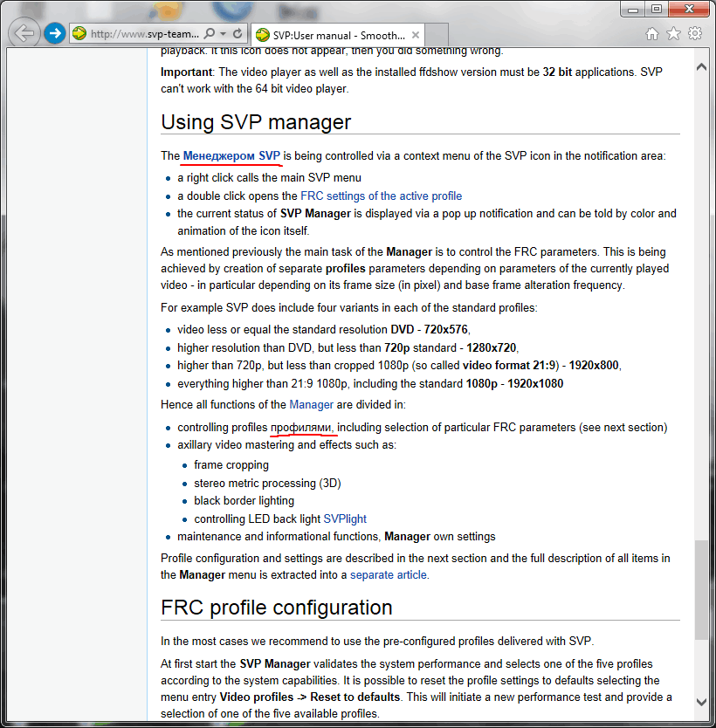Click the bold word Important
The image size is (716, 728).
[186, 72]
